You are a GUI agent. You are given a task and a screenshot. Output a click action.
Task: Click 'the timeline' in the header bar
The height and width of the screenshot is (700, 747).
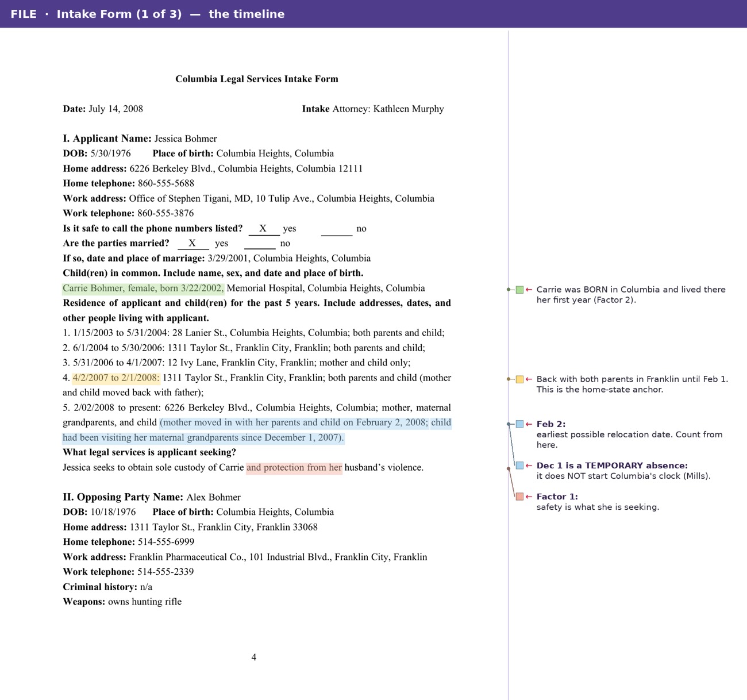[x=247, y=14]
